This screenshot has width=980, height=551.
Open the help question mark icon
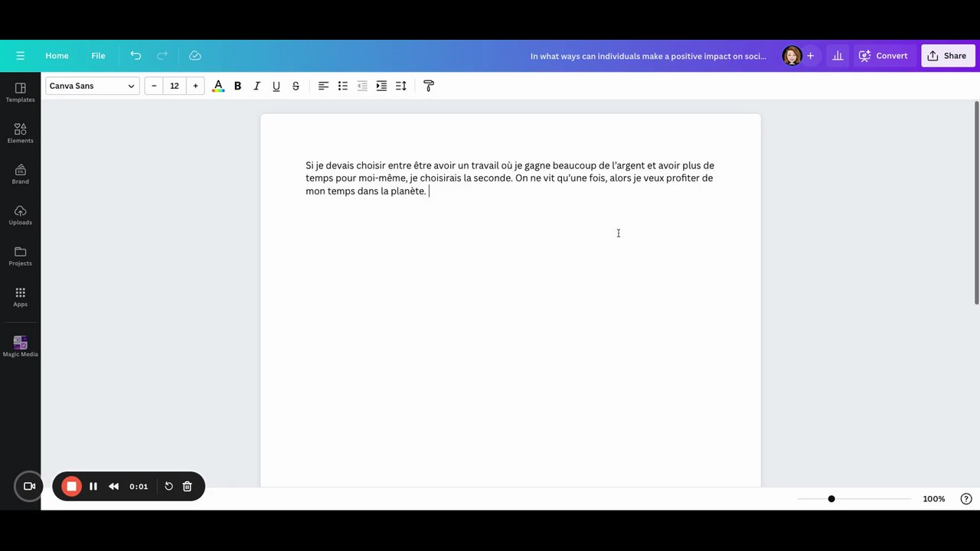tap(966, 499)
